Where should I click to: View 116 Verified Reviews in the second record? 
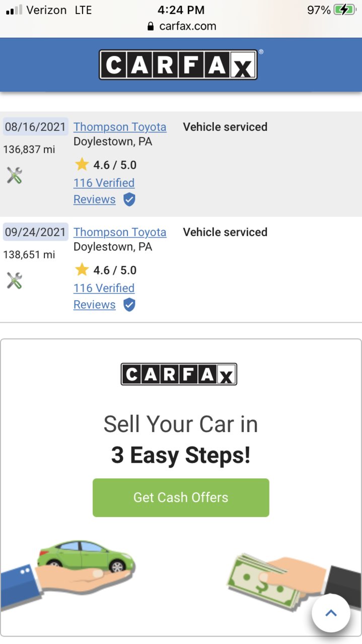pyautogui.click(x=104, y=296)
